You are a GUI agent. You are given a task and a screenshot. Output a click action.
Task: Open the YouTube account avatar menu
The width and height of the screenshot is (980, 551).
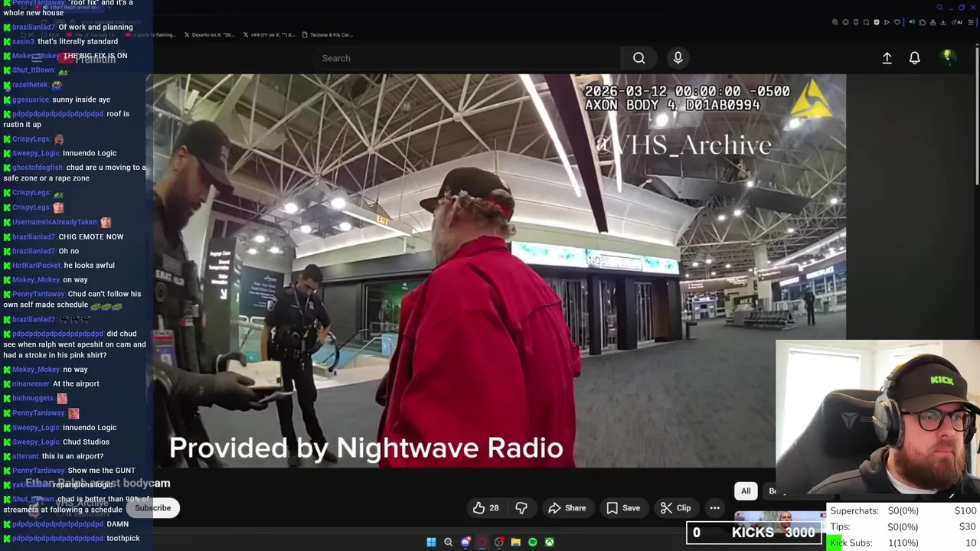pos(948,57)
